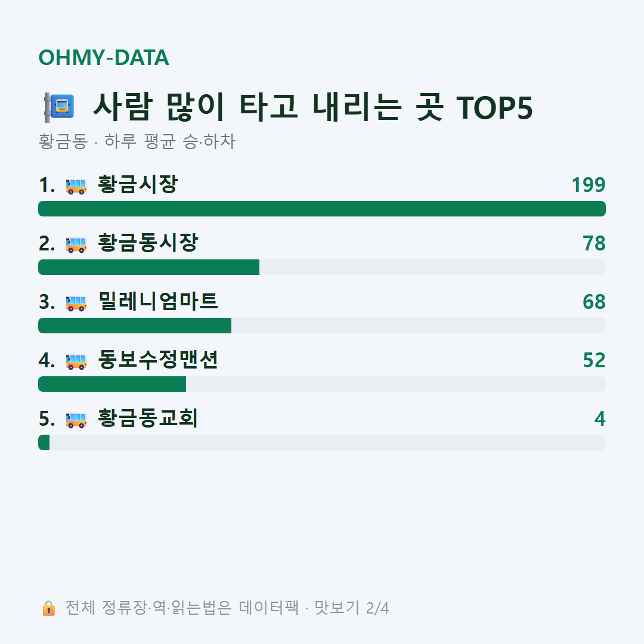Click the OHMY-DATA brand text
Screen dimensions: 644x644
click(104, 57)
